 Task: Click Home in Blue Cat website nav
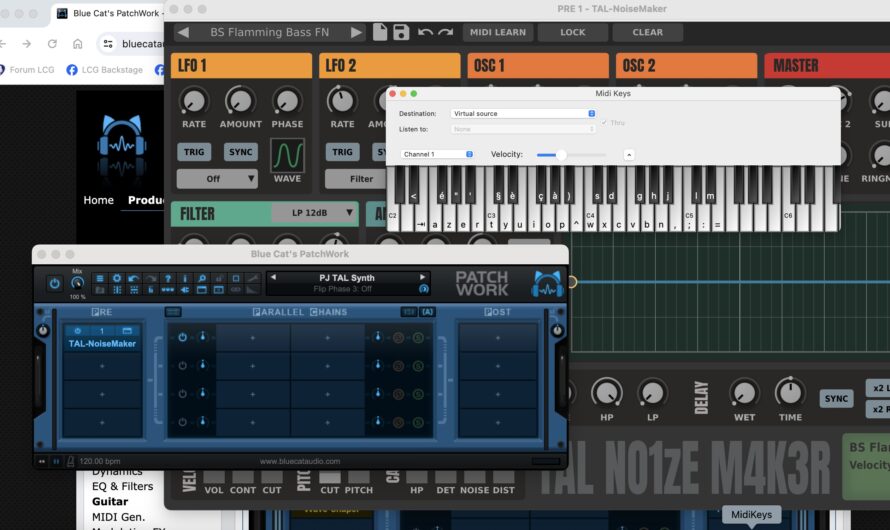[98, 200]
